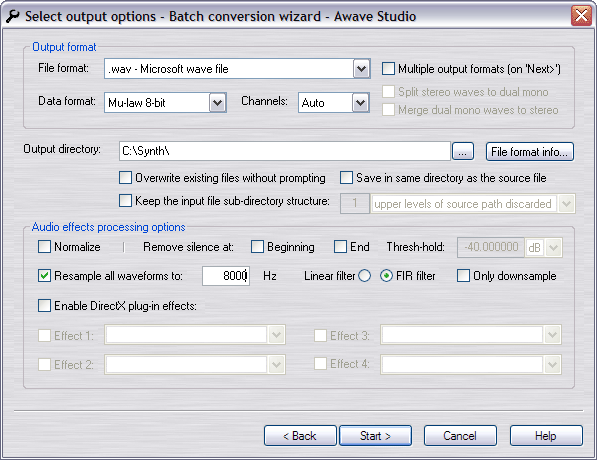Enable the Normalize checkbox
Viewport: 597px width, 460px height.
click(45, 247)
